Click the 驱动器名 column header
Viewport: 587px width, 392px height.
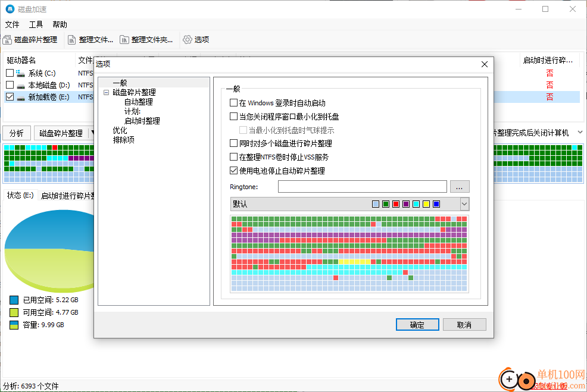(x=39, y=60)
